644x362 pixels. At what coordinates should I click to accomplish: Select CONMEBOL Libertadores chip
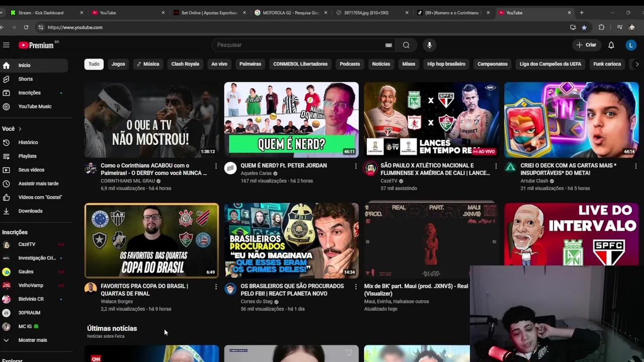tap(300, 64)
